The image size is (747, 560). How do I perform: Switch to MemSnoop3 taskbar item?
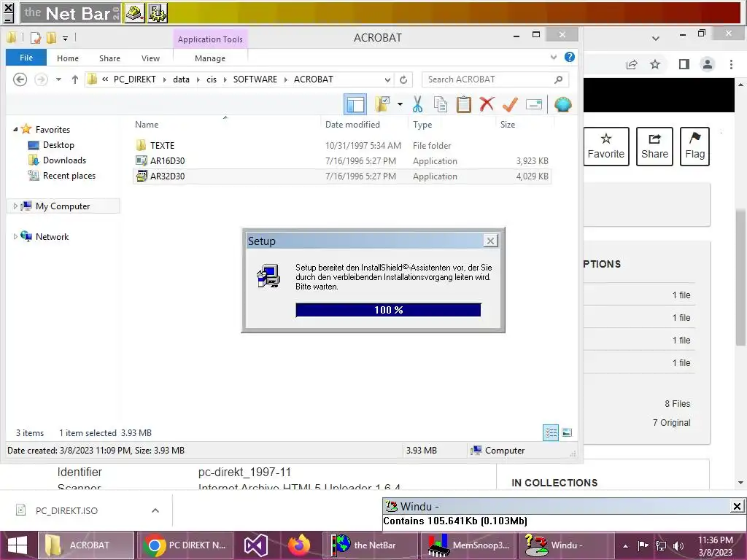pos(469,545)
